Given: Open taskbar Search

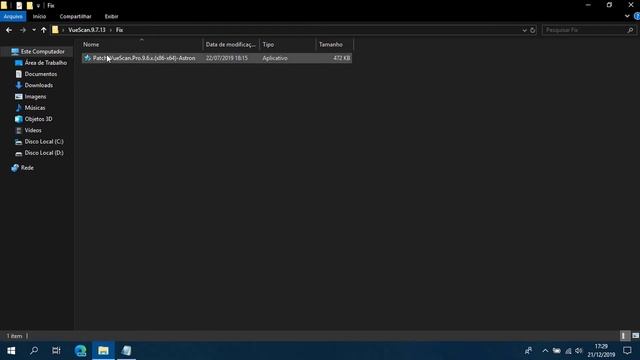Looking at the screenshot, I should click(x=34, y=351).
